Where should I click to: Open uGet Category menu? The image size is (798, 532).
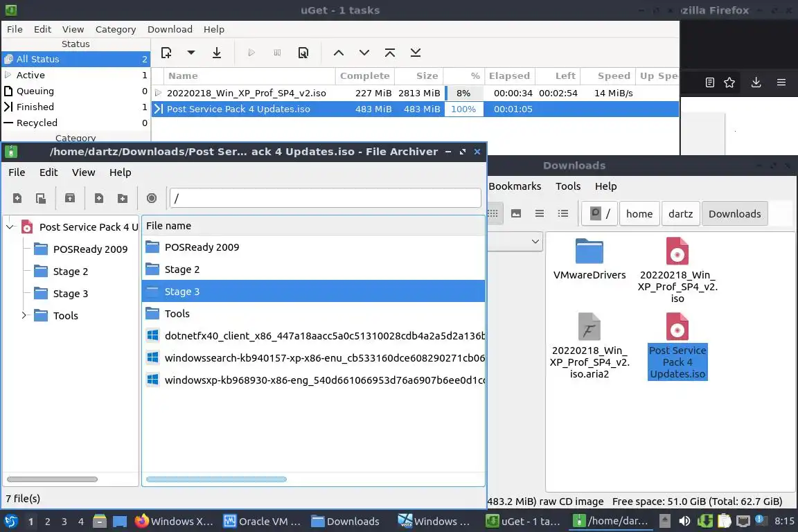click(x=116, y=30)
